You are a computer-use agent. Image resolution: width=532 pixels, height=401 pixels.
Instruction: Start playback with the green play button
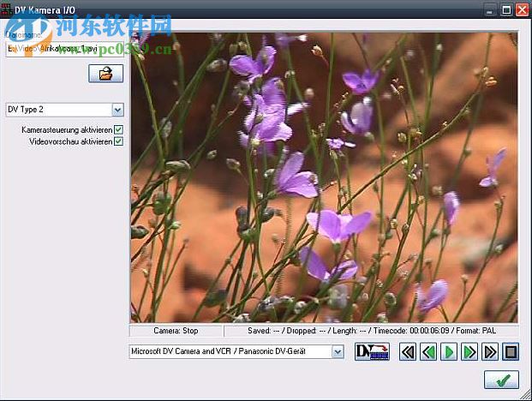(x=449, y=352)
